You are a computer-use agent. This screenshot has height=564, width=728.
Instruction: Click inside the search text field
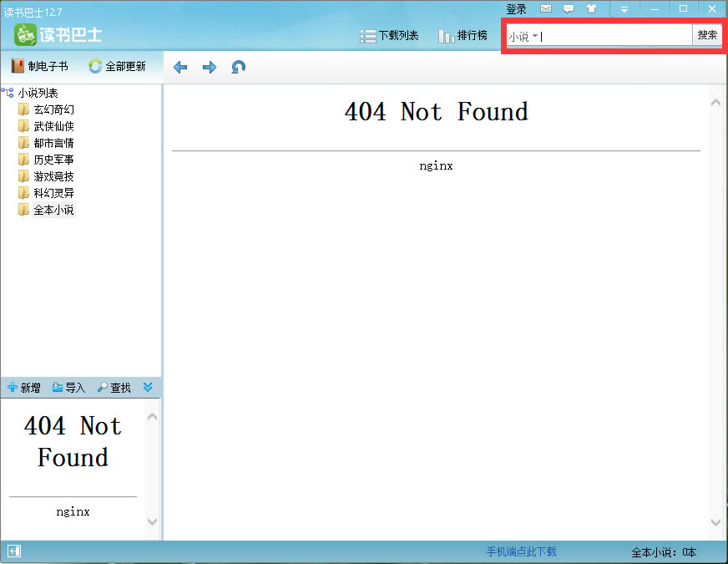[x=616, y=36]
